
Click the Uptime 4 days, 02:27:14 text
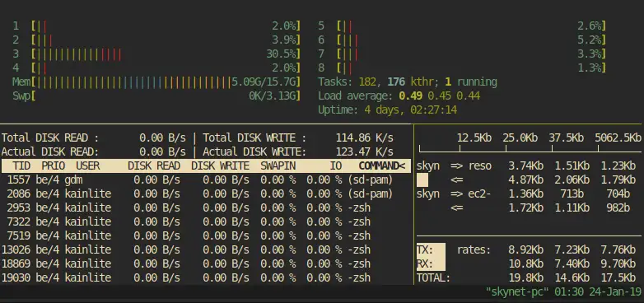(x=387, y=110)
